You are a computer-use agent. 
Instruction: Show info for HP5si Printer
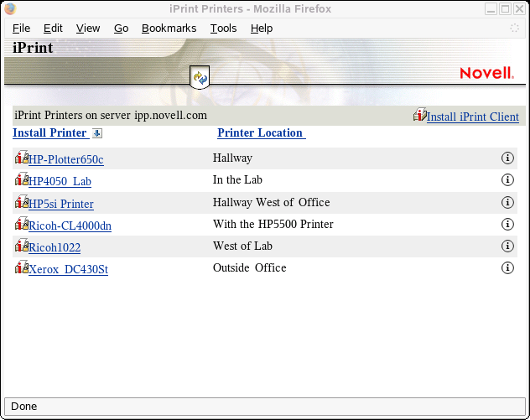coord(507,202)
